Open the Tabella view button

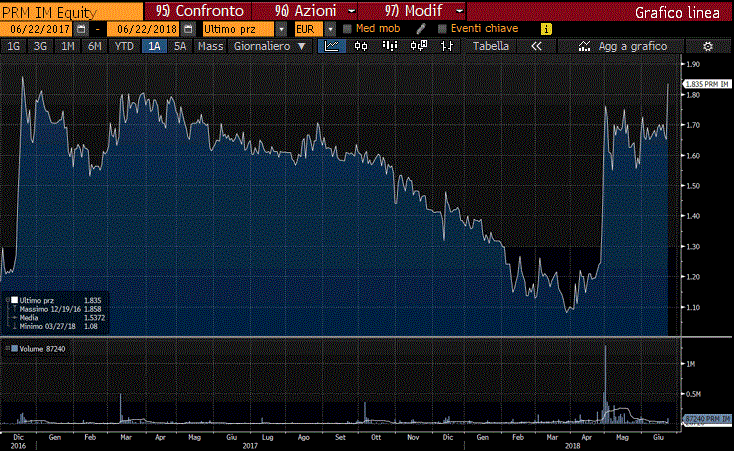click(491, 46)
